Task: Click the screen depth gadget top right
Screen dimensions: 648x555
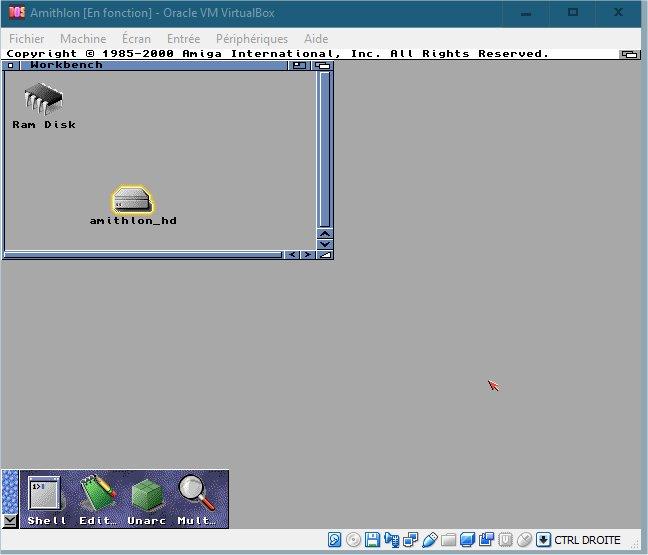Action: (x=630, y=54)
